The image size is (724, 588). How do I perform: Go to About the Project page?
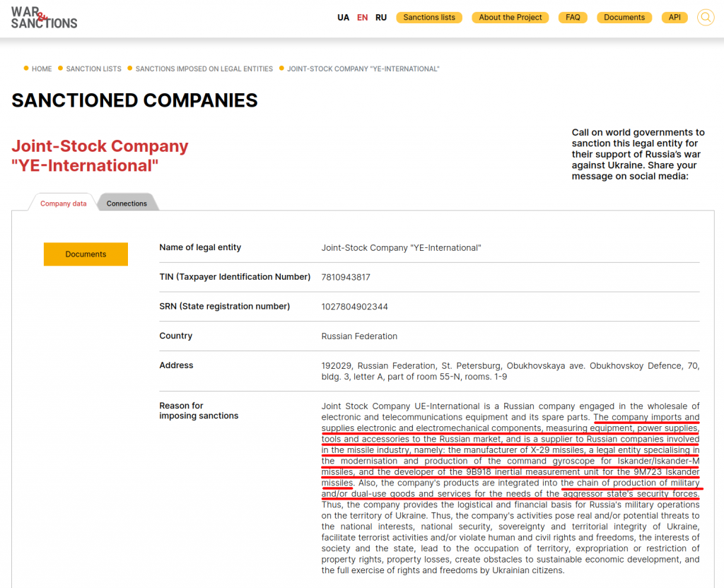(x=510, y=18)
